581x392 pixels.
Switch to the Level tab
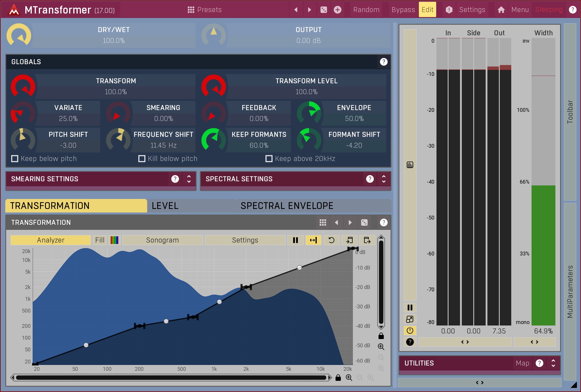tap(165, 206)
